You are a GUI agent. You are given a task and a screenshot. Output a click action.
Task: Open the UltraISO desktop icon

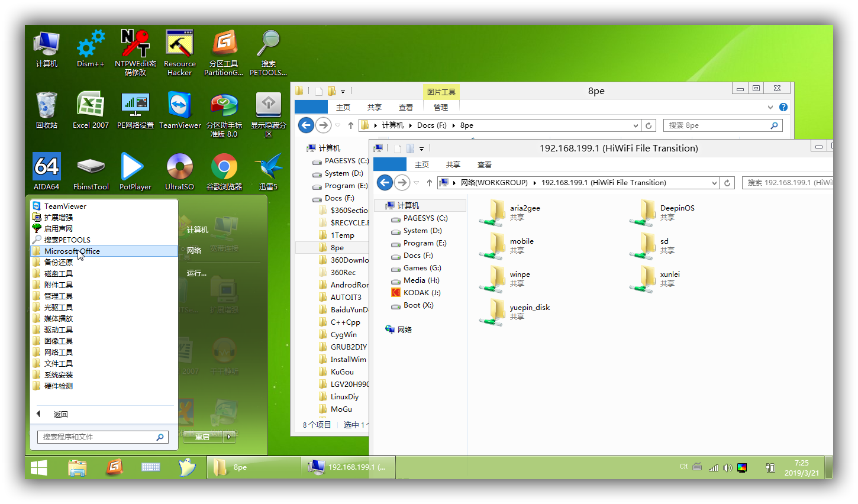pos(180,172)
